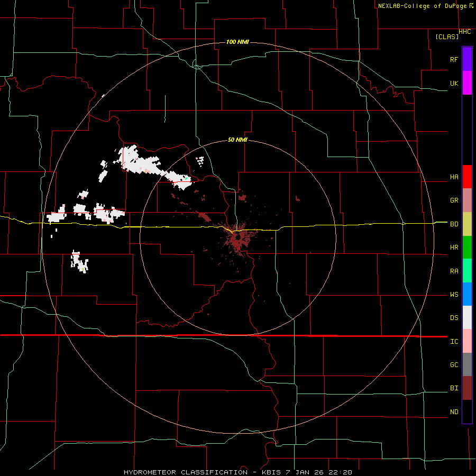
Task: Click the ND legend label
Action: pos(454,412)
